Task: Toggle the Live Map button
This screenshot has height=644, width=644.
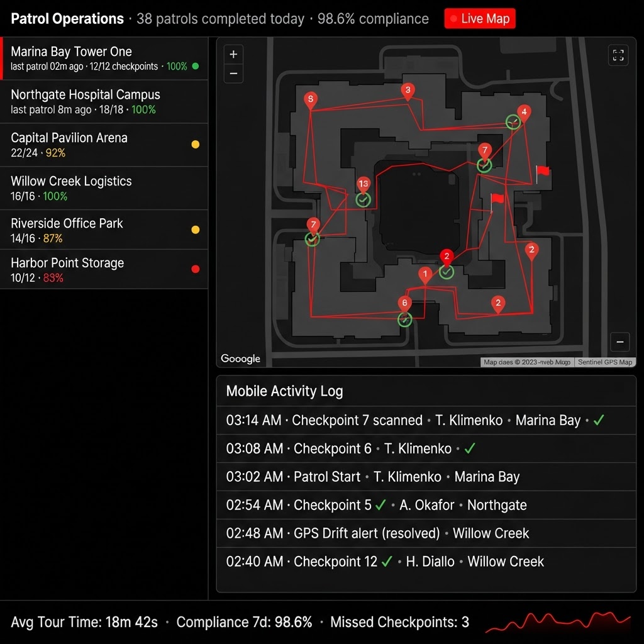Action: [480, 18]
